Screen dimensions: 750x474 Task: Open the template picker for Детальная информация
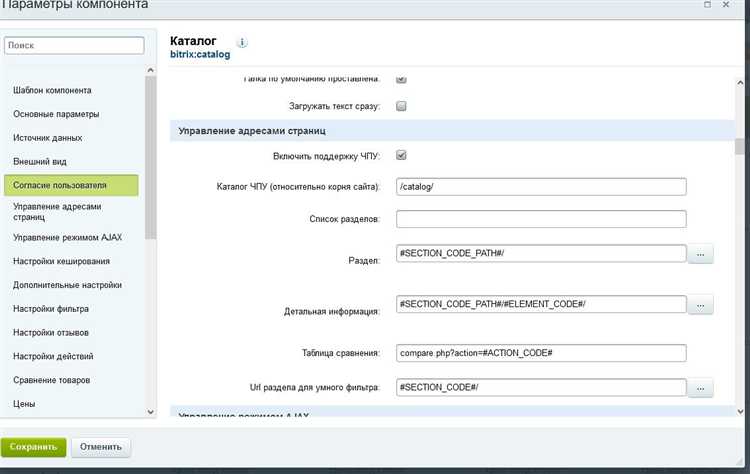point(700,305)
